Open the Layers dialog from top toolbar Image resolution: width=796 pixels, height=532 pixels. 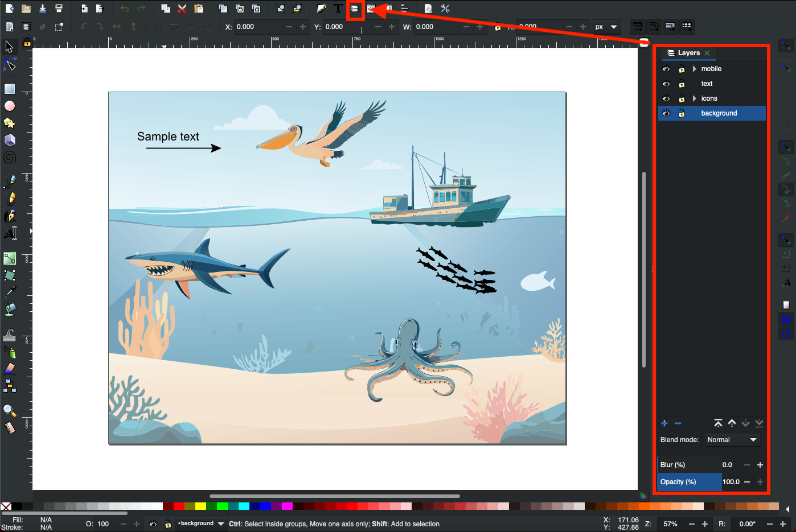tap(356, 9)
